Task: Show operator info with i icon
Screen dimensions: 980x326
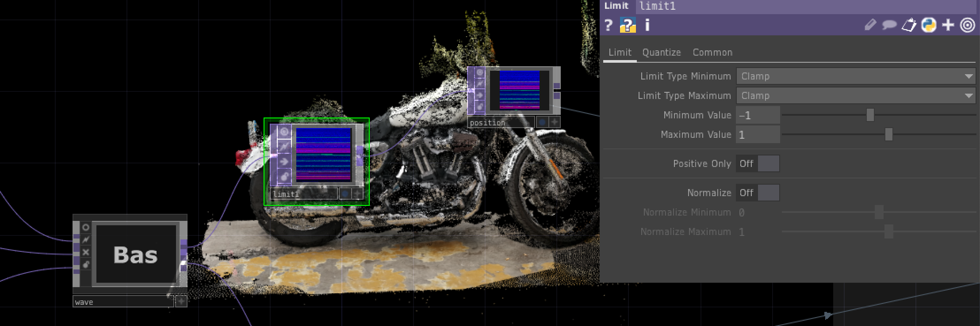Action: [x=647, y=25]
